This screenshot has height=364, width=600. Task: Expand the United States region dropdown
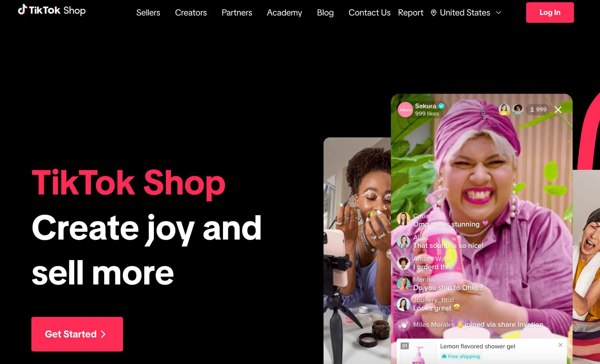(x=466, y=13)
